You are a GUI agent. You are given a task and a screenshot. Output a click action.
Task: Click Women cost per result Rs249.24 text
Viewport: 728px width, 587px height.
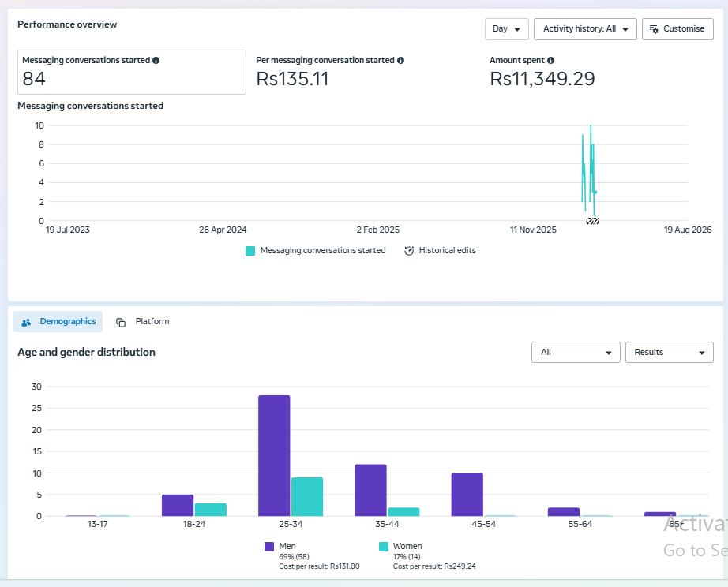coord(434,566)
